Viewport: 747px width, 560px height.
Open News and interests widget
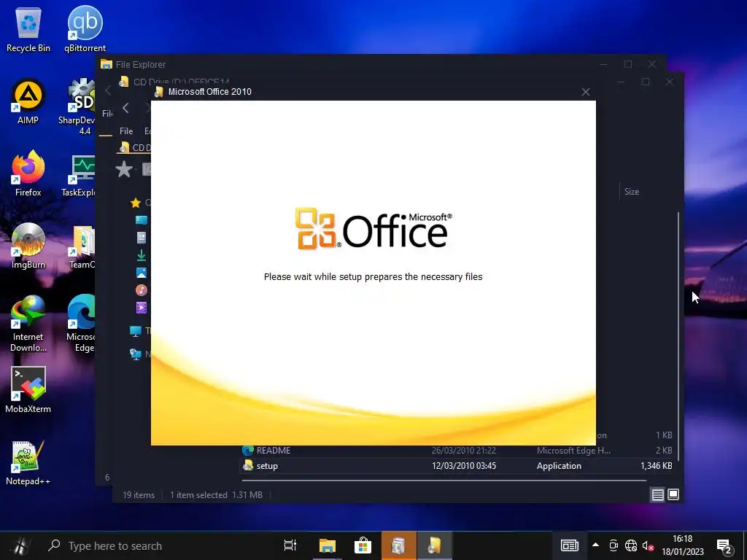569,545
